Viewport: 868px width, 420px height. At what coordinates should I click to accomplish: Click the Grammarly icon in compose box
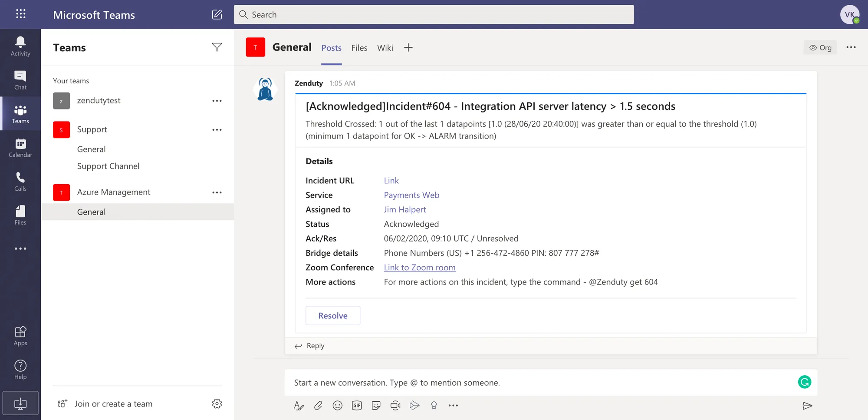[x=805, y=382]
